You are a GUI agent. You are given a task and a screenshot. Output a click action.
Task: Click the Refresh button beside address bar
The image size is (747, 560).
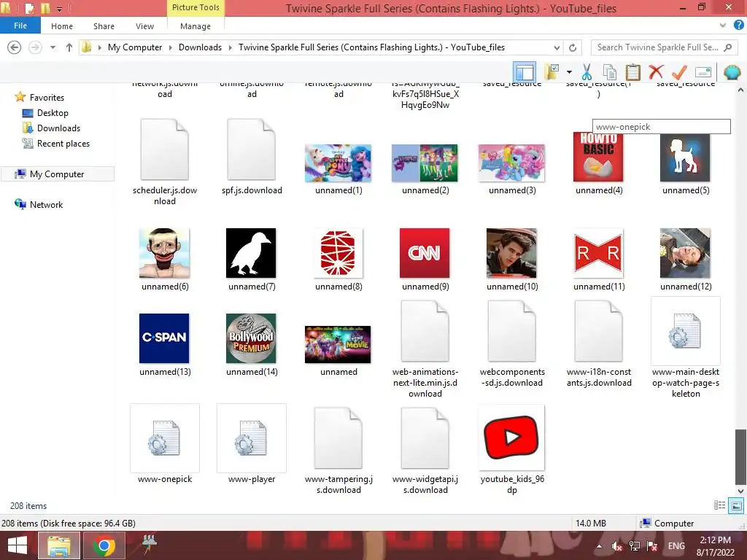point(573,47)
